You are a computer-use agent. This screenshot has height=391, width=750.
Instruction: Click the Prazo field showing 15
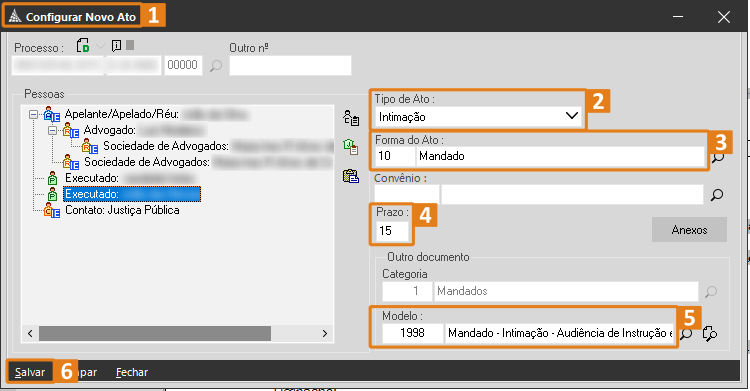point(392,231)
